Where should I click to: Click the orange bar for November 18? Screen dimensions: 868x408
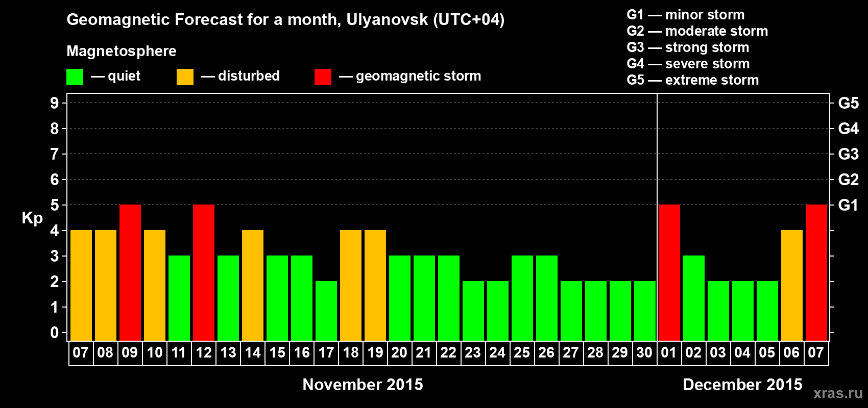click(351, 286)
